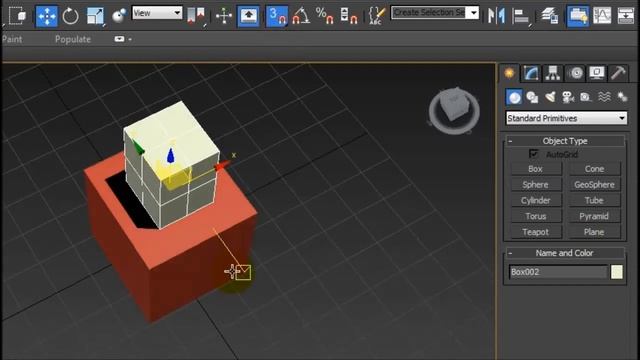This screenshot has height=360, width=640.
Task: Click the Pyramid primitive button
Action: [594, 216]
